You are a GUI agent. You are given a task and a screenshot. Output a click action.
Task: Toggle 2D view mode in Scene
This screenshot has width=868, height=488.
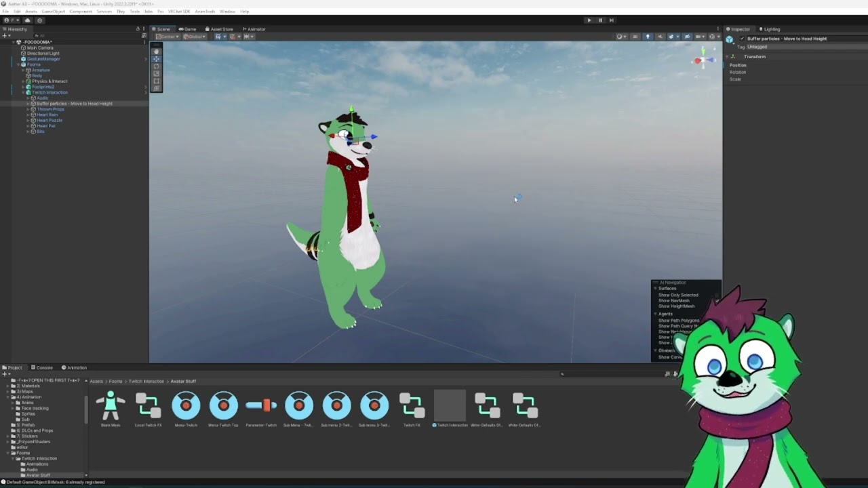(x=635, y=37)
